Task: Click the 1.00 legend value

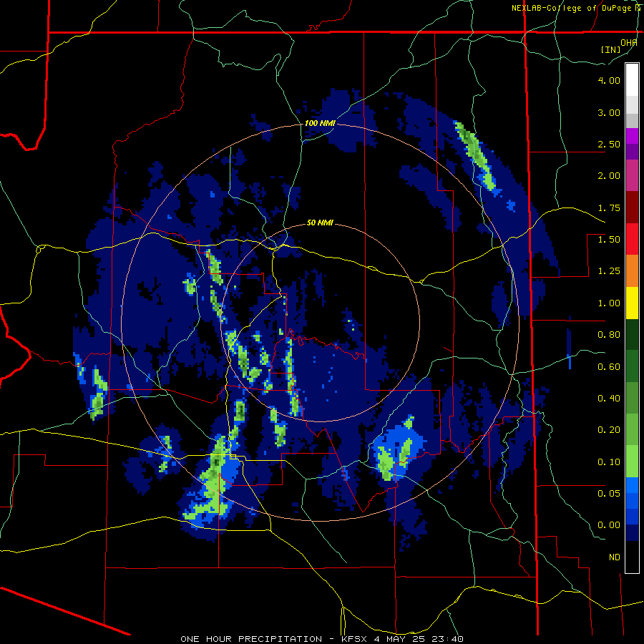Action: click(609, 303)
